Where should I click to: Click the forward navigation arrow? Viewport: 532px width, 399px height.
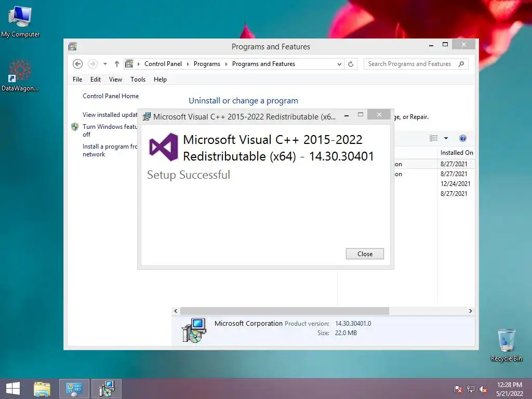tap(92, 64)
